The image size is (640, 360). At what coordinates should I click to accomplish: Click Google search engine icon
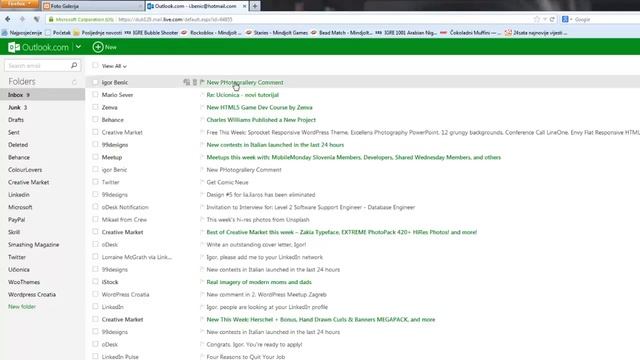565,19
